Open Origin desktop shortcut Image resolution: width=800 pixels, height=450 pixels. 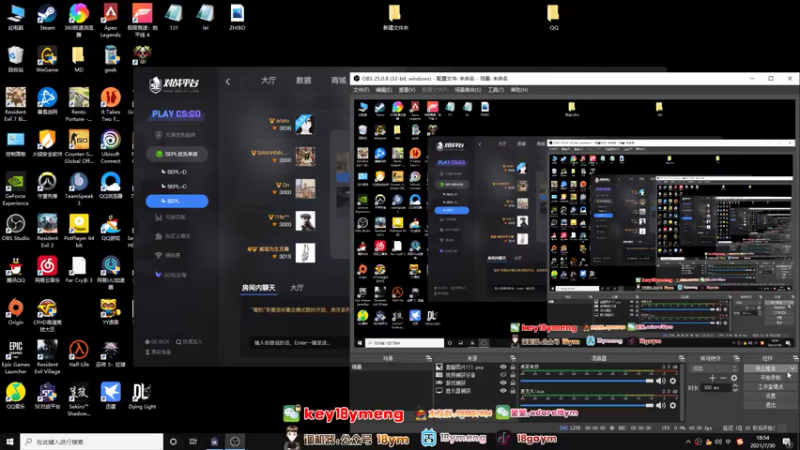click(x=15, y=312)
